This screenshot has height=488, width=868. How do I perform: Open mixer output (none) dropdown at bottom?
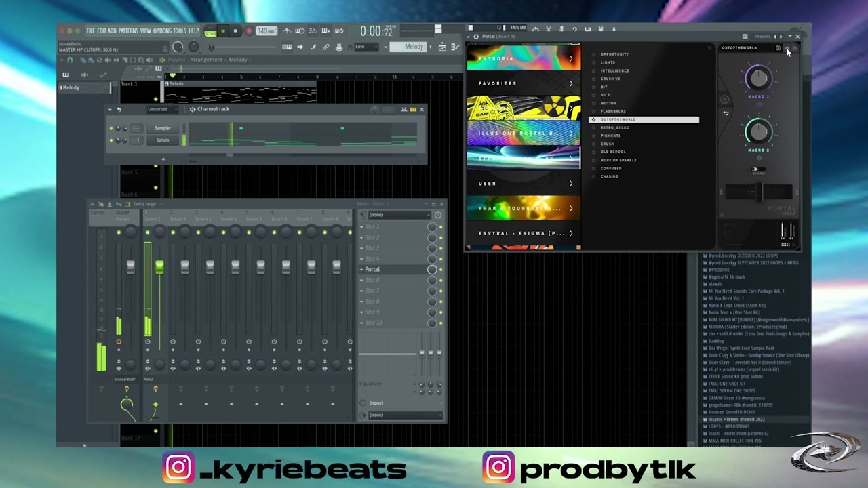[404, 415]
